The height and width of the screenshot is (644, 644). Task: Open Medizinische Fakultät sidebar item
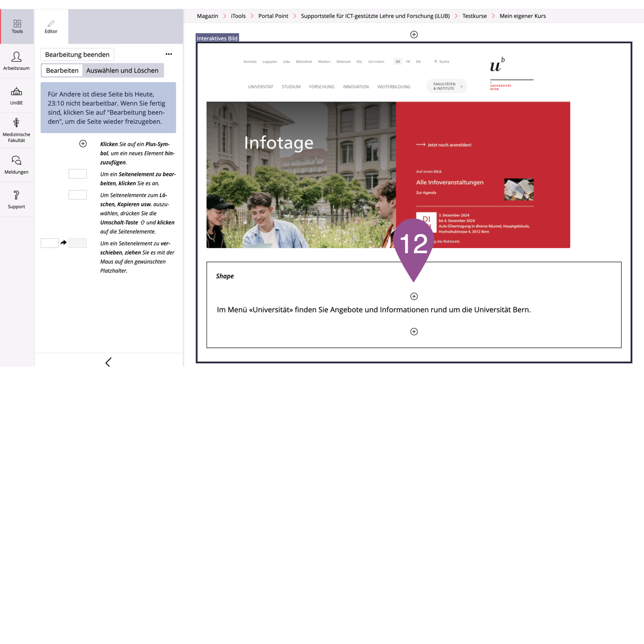click(16, 130)
